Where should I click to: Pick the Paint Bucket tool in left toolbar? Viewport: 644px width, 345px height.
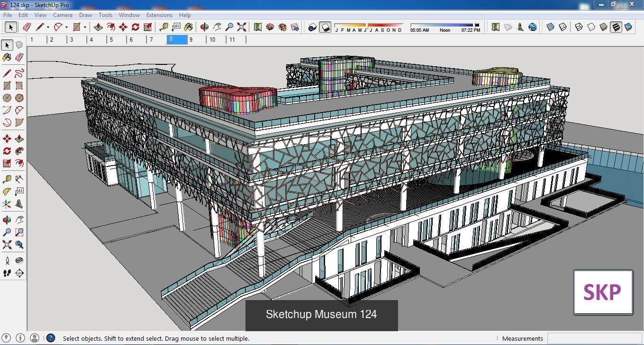click(7, 57)
